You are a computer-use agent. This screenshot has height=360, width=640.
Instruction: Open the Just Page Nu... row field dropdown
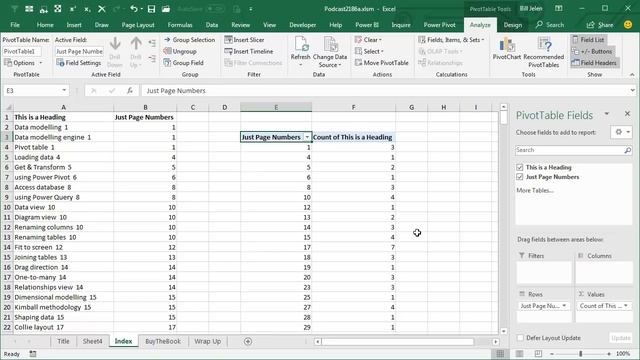(564, 306)
